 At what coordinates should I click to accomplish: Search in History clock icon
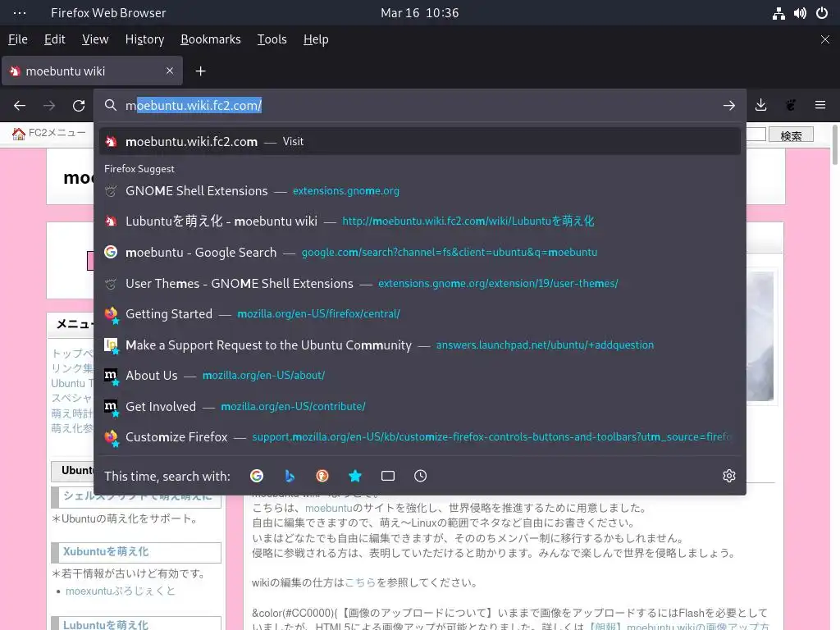(421, 476)
